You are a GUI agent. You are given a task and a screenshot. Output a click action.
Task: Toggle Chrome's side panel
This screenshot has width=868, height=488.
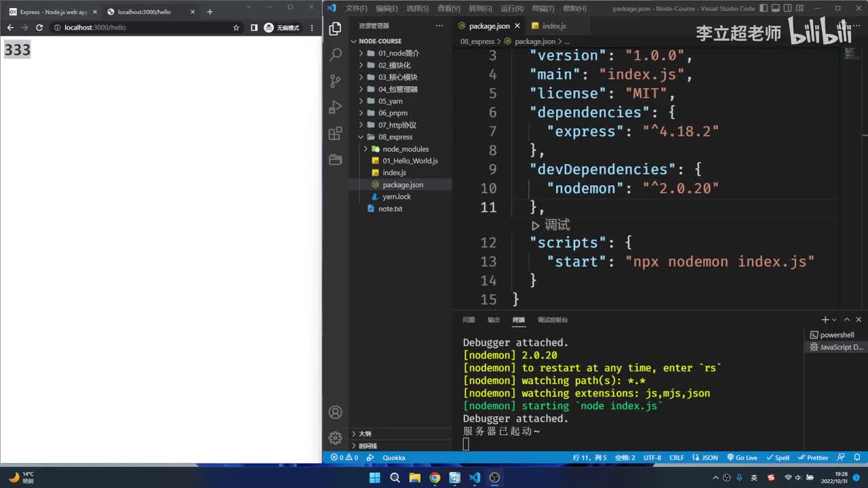click(254, 28)
